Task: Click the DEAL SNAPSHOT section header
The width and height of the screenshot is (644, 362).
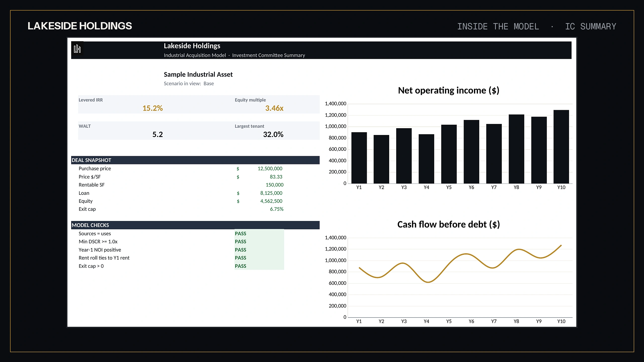Action: click(x=195, y=160)
